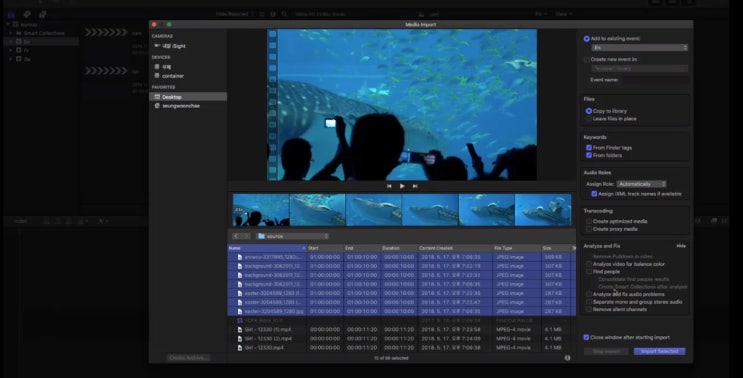The image size is (743, 378).
Task: Uncheck From Finder tags keyword option
Action: pyautogui.click(x=589, y=147)
